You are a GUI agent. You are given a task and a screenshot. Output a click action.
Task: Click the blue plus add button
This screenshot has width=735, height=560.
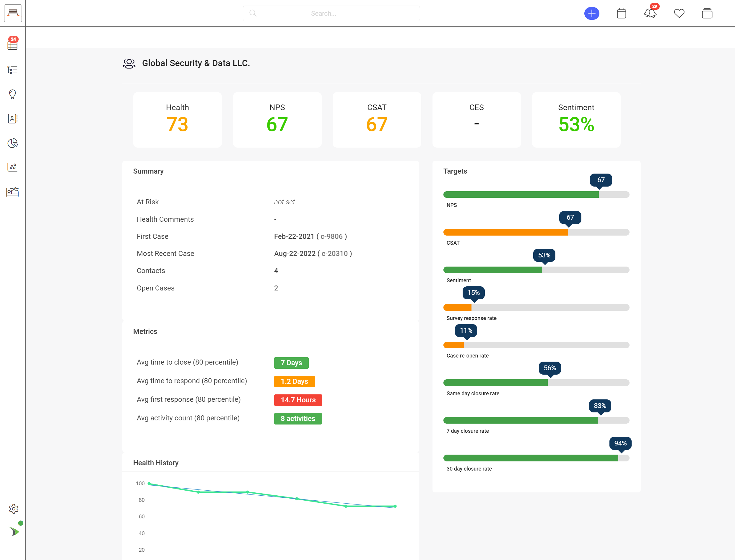592,13
